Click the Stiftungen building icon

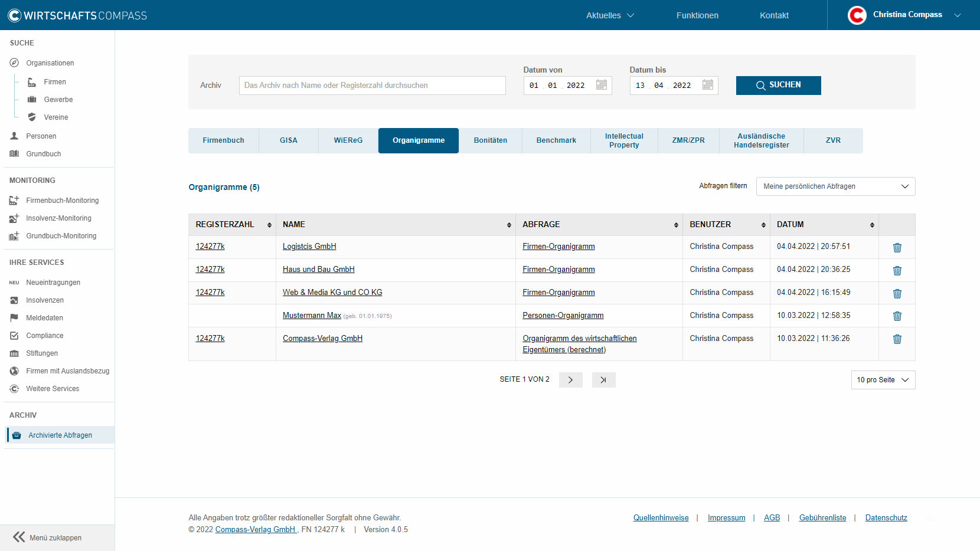coord(14,353)
